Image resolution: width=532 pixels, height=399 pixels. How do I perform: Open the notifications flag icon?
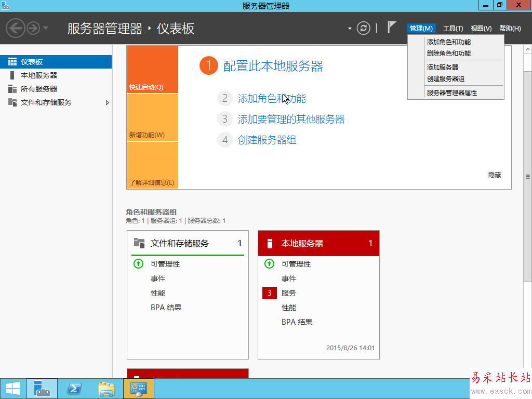[x=392, y=27]
